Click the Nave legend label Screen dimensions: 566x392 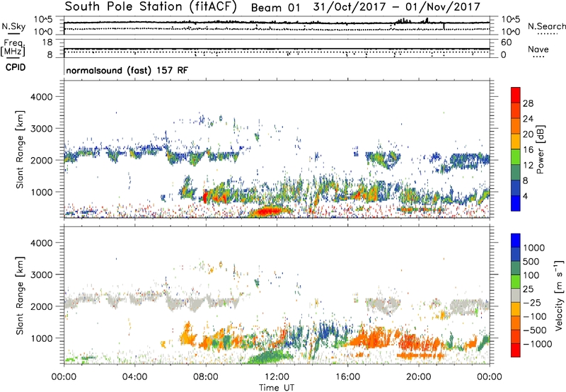[x=538, y=50]
